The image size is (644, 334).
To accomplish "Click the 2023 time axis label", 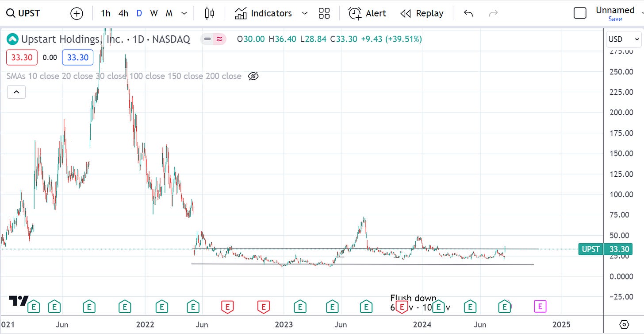I will [284, 324].
